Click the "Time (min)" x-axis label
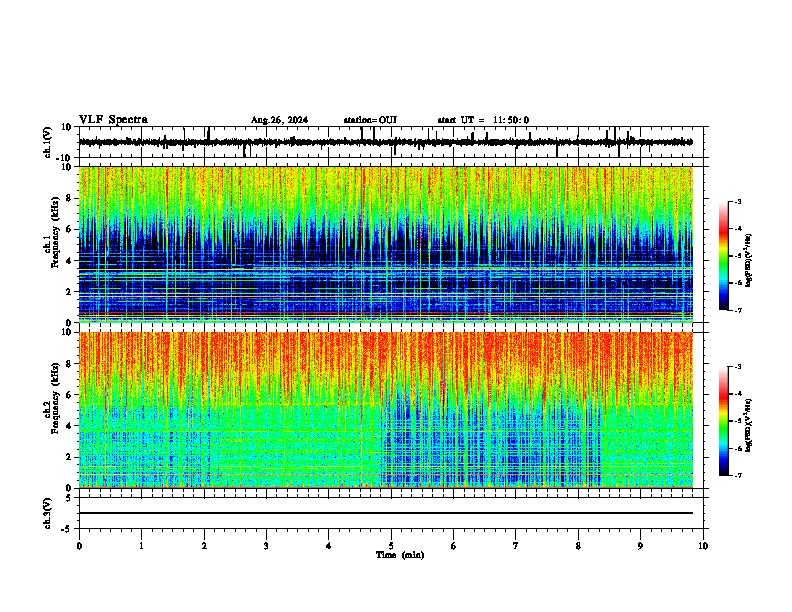This screenshot has height=612, width=792. pos(400,555)
